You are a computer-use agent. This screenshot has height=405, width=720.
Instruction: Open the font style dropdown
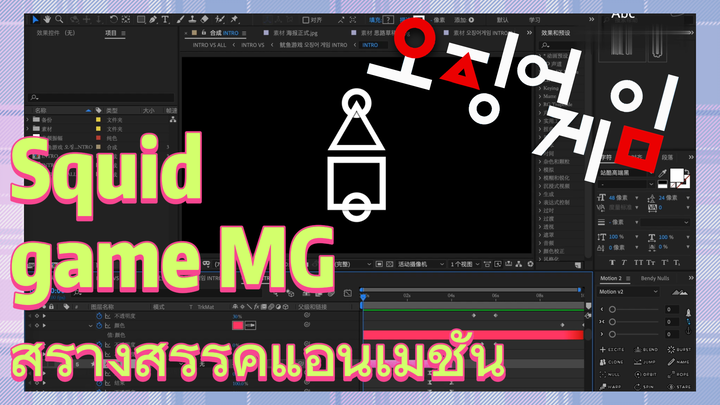tap(627, 184)
